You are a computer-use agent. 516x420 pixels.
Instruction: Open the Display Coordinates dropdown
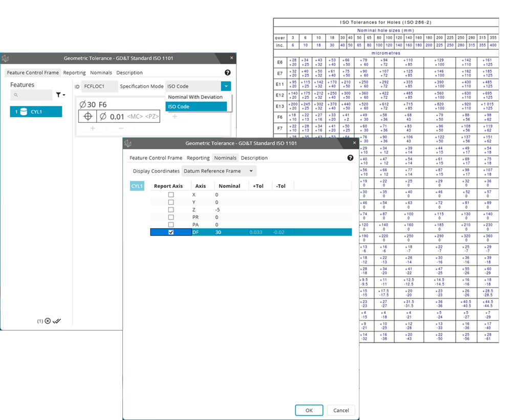coord(219,171)
